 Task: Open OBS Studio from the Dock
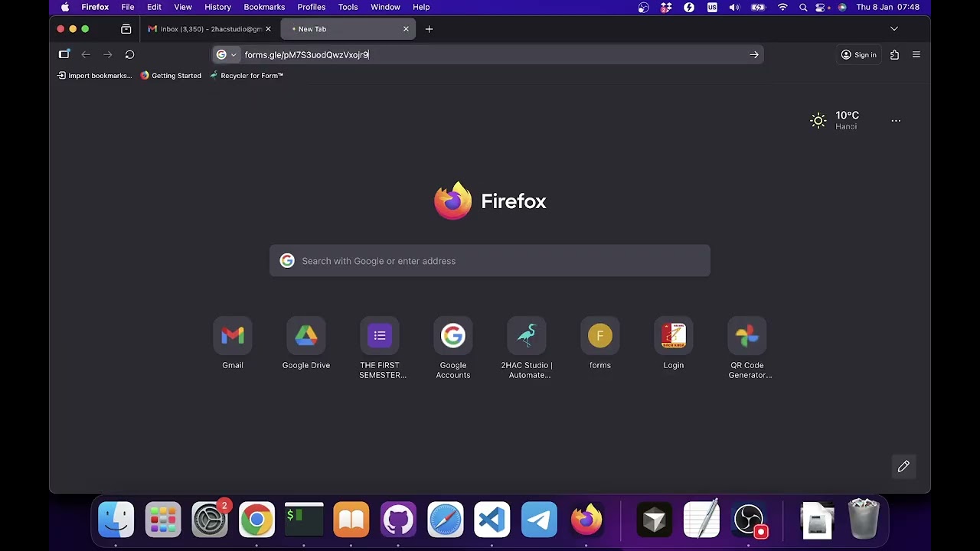pyautogui.click(x=749, y=520)
